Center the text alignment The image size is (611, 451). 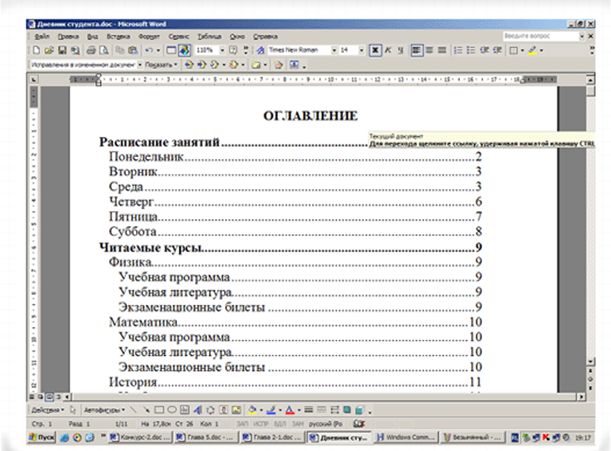pos(429,50)
